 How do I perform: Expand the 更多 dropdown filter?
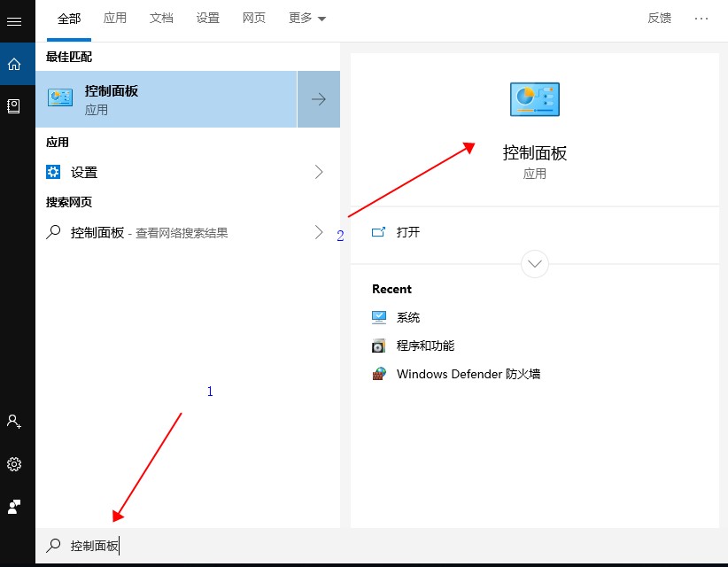tap(307, 19)
